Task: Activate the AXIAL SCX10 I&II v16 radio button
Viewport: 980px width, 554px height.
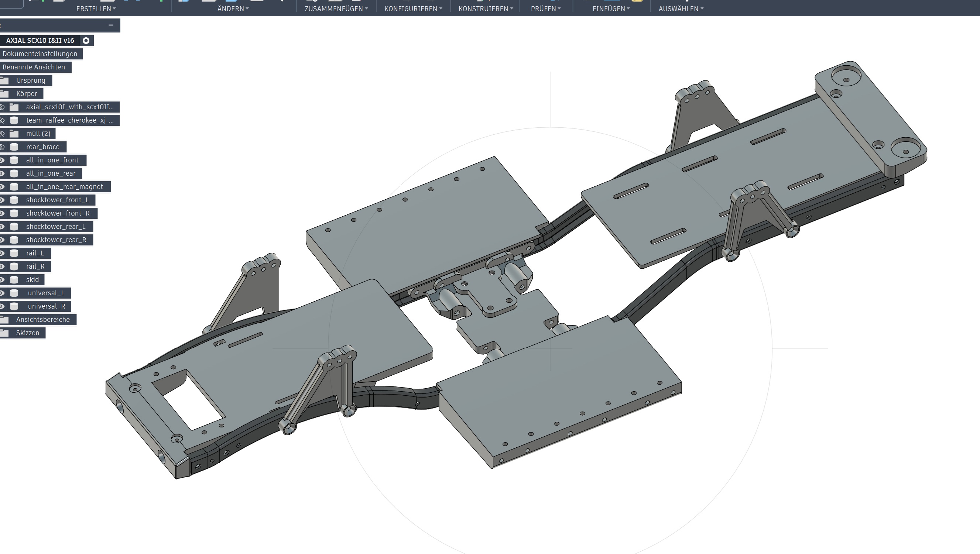Action: tap(86, 40)
